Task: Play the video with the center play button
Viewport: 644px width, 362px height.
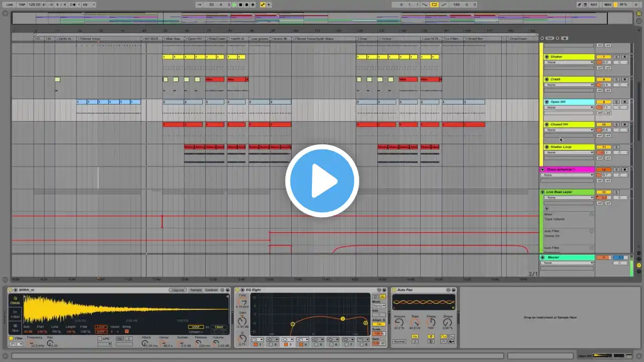Action: coord(322,180)
